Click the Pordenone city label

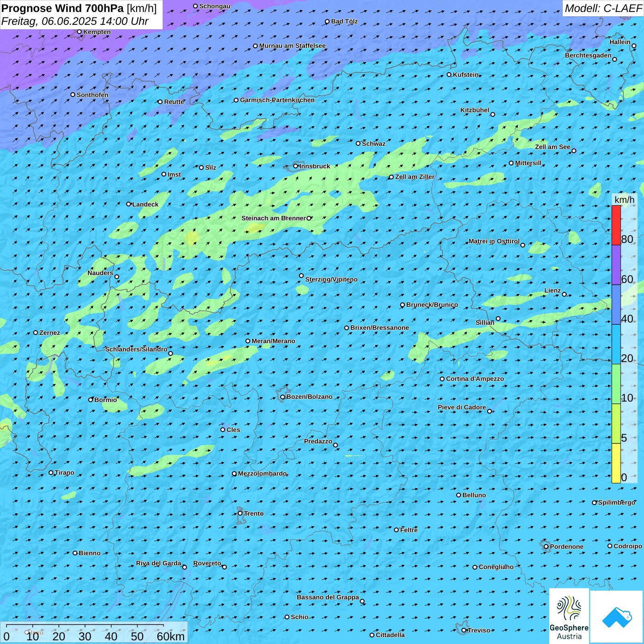click(x=567, y=546)
